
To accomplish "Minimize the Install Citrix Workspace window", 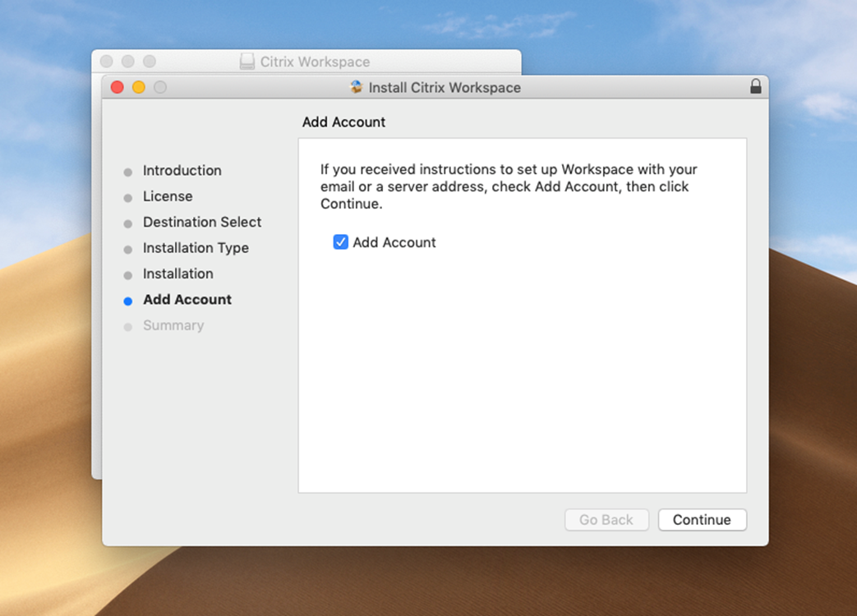I will pyautogui.click(x=139, y=87).
